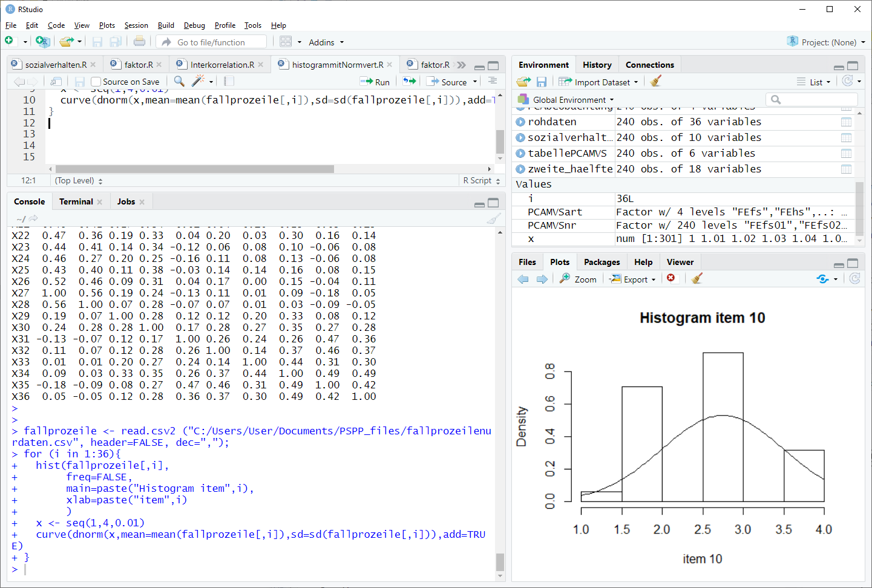Viewport: 872px width, 588px height.
Task: Expand the tabellePCAMVS data frame entry
Action: coord(520,154)
